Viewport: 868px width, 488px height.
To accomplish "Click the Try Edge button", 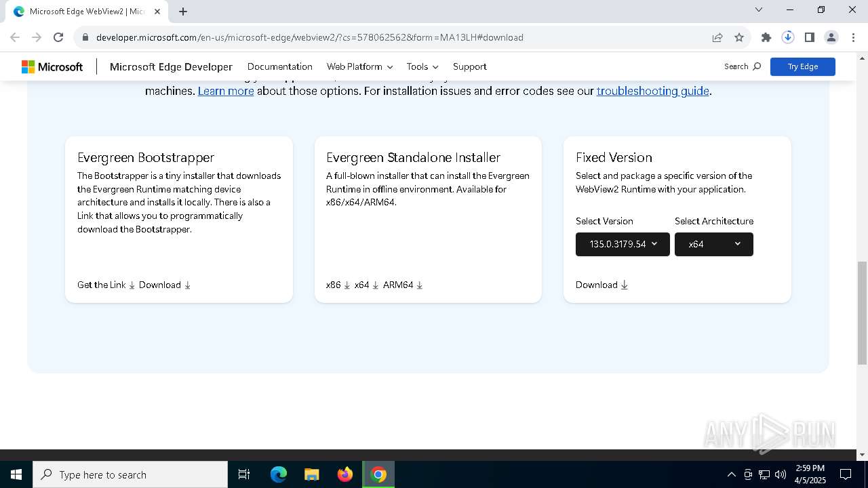I will coord(803,66).
